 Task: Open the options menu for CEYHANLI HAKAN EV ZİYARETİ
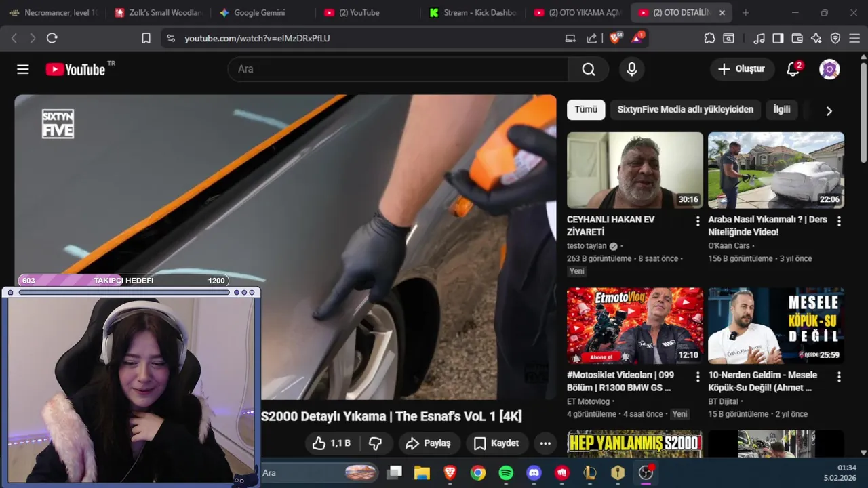698,221
